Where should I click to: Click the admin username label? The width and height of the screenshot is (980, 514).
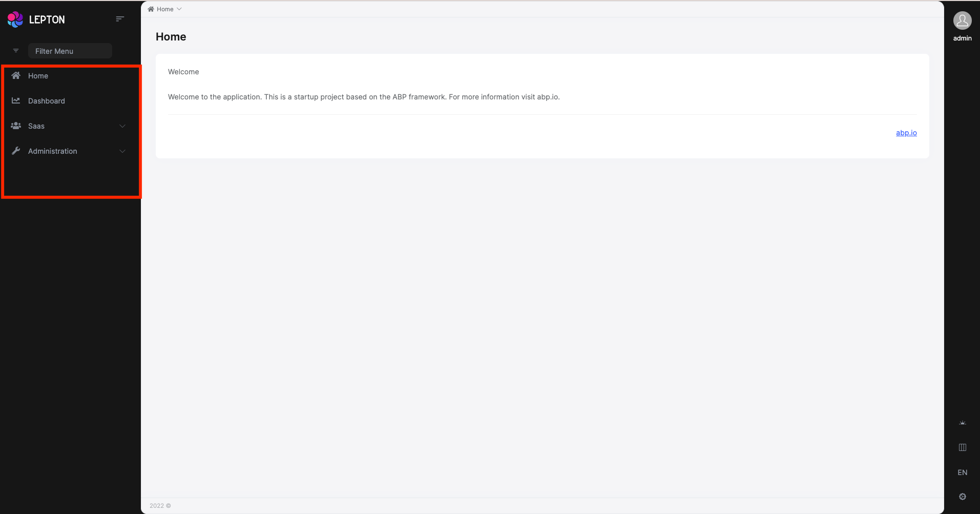coord(963,38)
